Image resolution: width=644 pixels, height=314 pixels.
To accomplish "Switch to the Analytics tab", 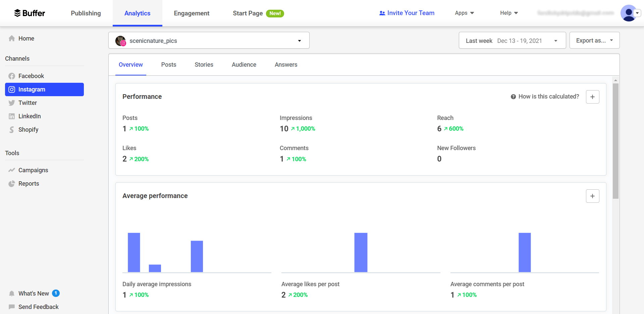I will click(138, 13).
